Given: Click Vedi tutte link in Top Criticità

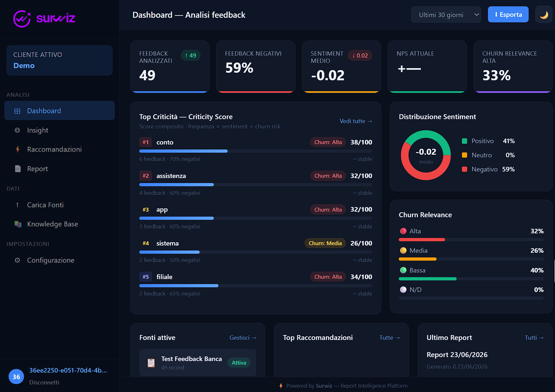Looking at the screenshot, I should 356,121.
